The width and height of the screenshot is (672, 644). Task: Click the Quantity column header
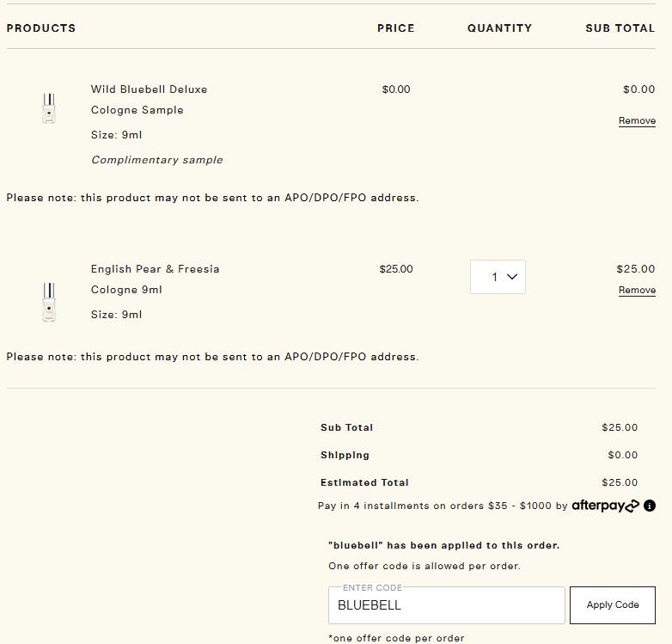click(x=499, y=28)
